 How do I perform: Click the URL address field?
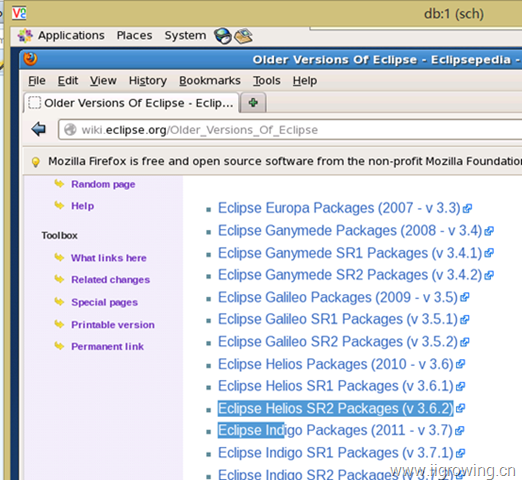(x=290, y=130)
